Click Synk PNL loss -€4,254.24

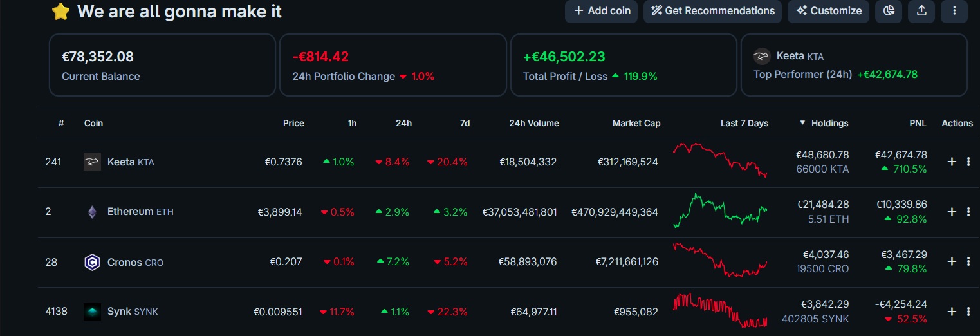(x=900, y=304)
